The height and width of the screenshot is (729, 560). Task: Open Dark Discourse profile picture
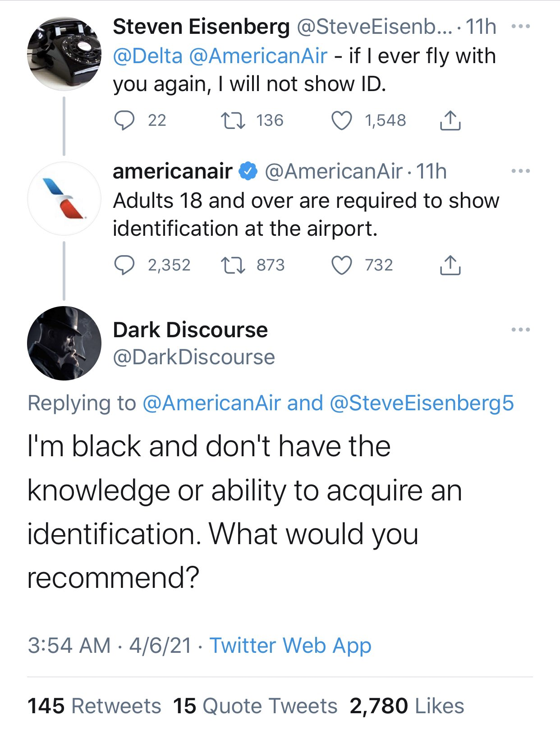click(64, 343)
